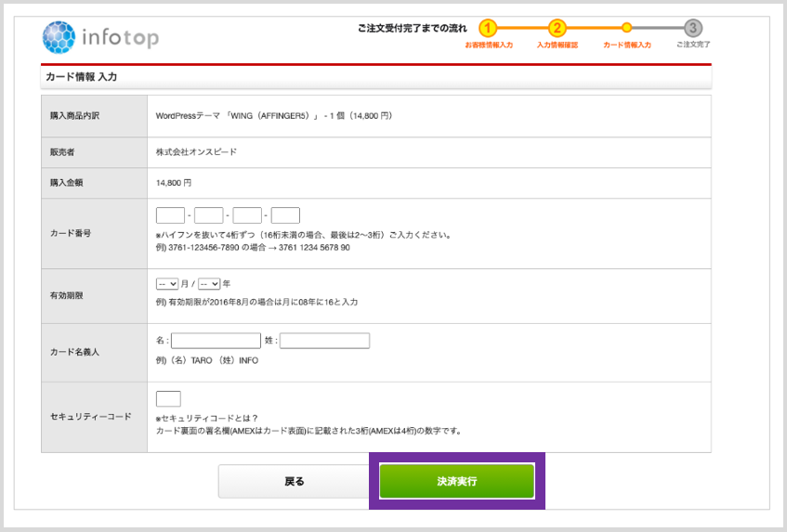Screen dimensions: 787x532
Task: Click step 1 circle in order flow
Action: tap(488, 28)
